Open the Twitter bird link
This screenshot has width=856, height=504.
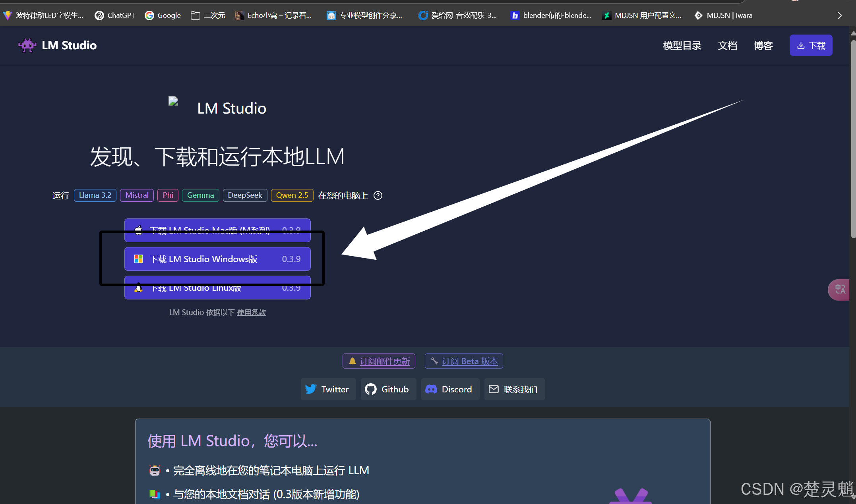pos(327,389)
